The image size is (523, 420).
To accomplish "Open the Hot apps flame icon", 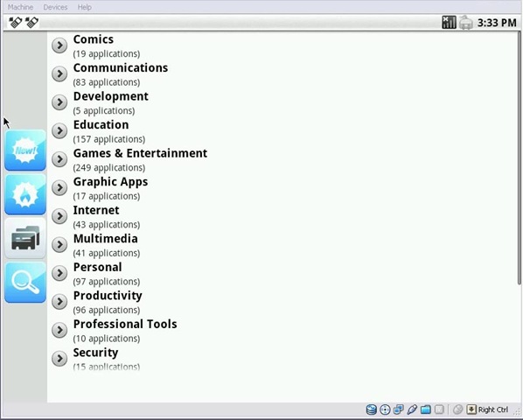I will 25,194.
